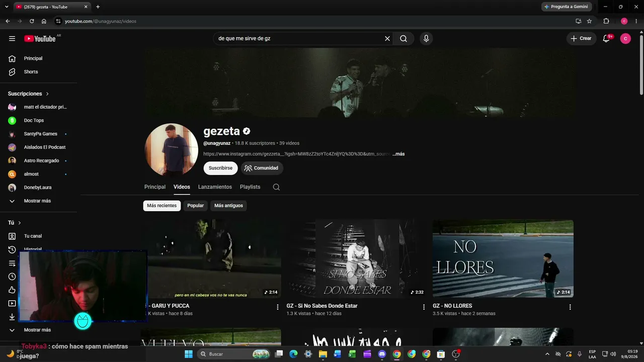The image size is (644, 362).
Task: Open the GARU Y PUCCA video title
Action: [x=170, y=306]
